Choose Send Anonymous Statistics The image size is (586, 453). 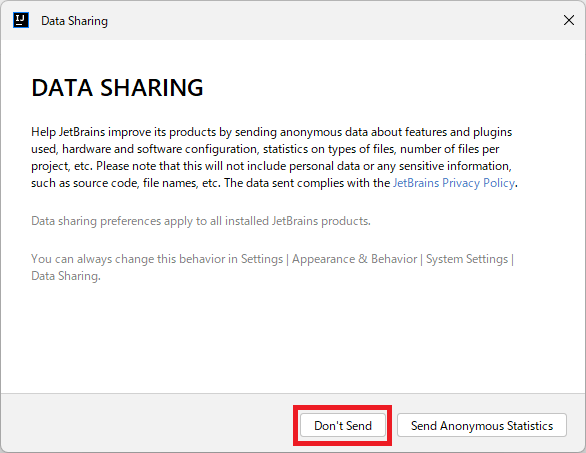pyautogui.click(x=482, y=425)
